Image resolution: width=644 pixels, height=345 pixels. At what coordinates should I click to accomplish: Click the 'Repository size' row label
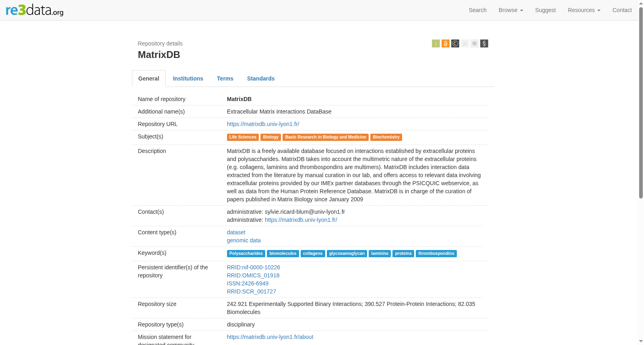click(x=157, y=304)
